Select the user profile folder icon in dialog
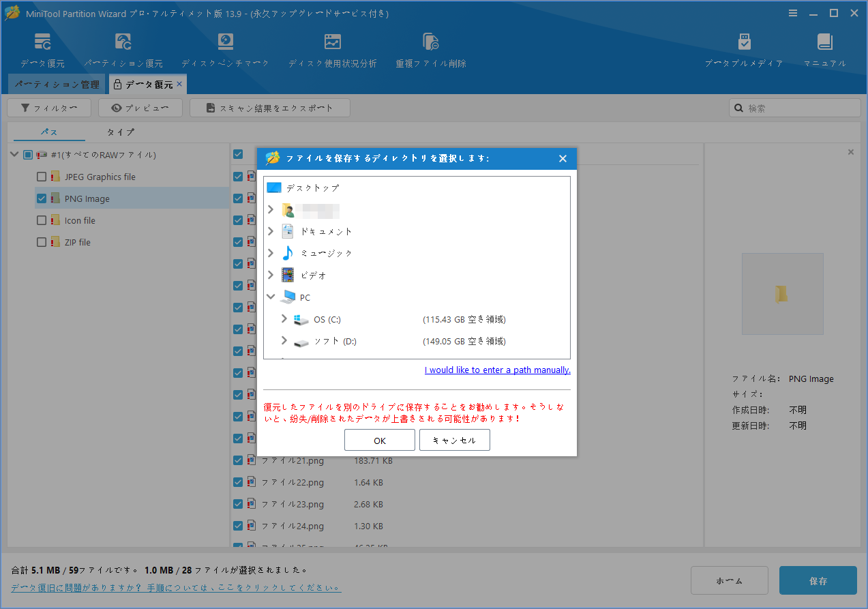 (x=288, y=210)
